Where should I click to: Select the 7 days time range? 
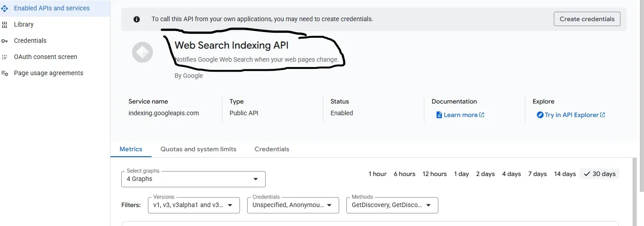[538, 174]
